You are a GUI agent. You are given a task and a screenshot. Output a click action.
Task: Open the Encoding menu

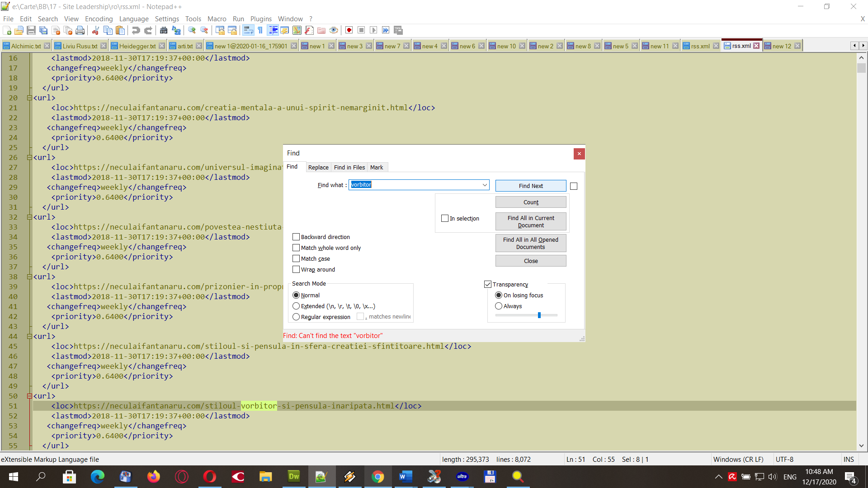pyautogui.click(x=99, y=19)
